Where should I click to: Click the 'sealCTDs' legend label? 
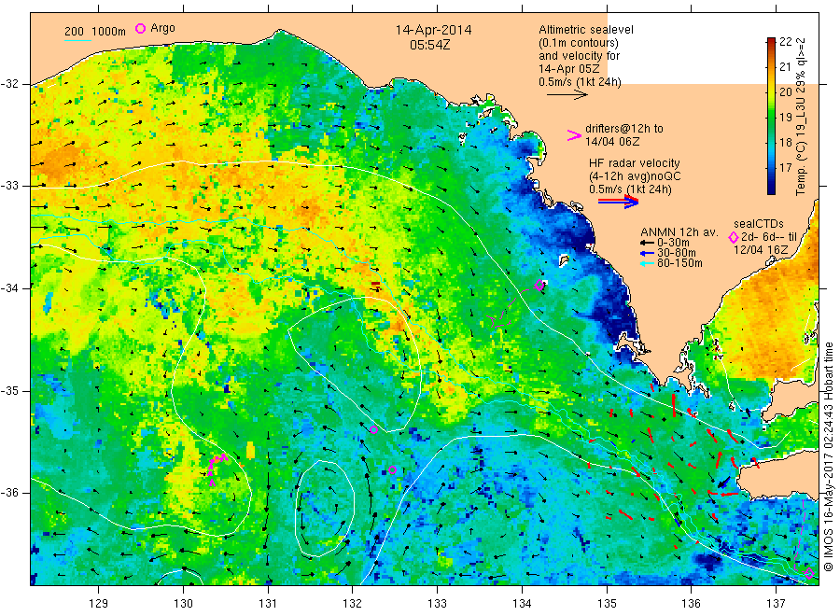tap(759, 224)
